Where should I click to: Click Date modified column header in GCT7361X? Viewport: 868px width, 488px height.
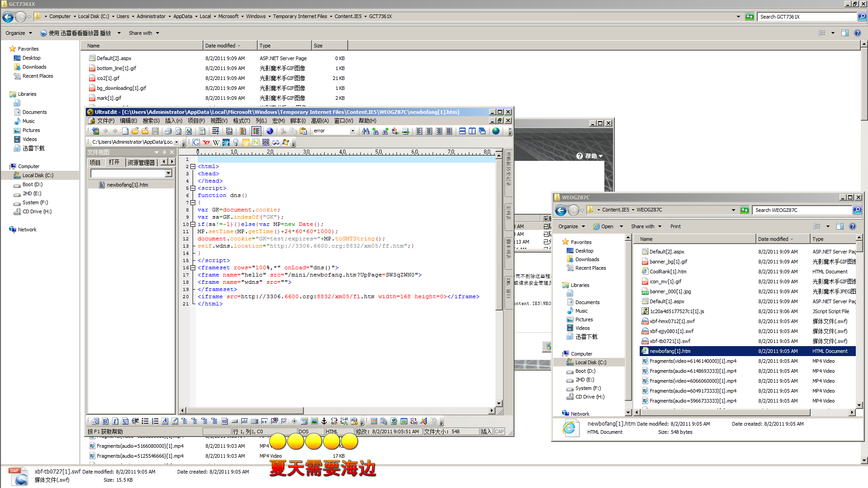click(x=230, y=46)
